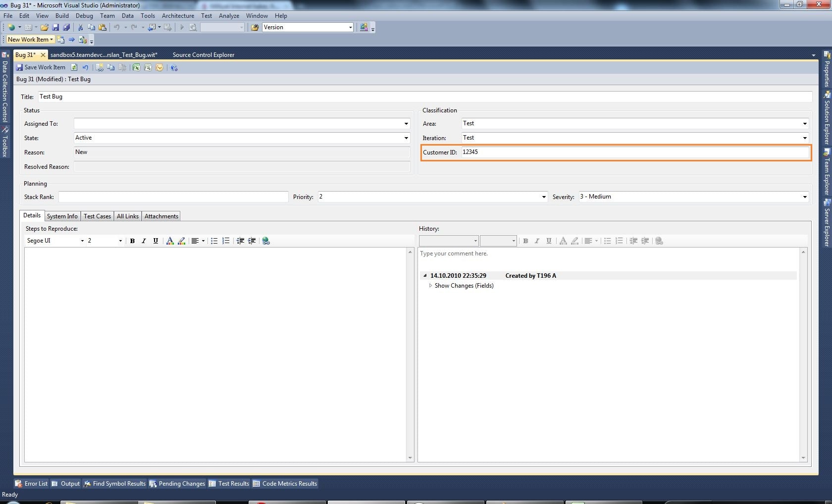Open work item in Microsoft Outlook
The height and width of the screenshot is (504, 832).
coord(159,67)
